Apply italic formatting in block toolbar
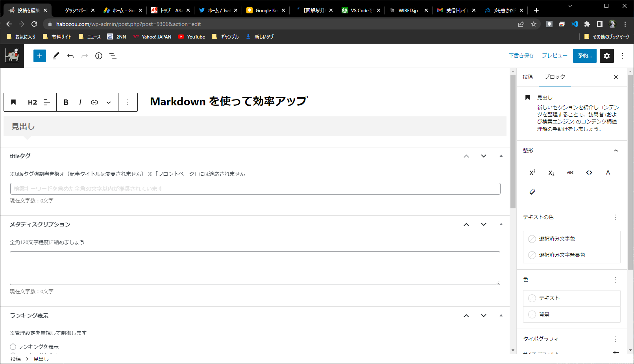 80,102
